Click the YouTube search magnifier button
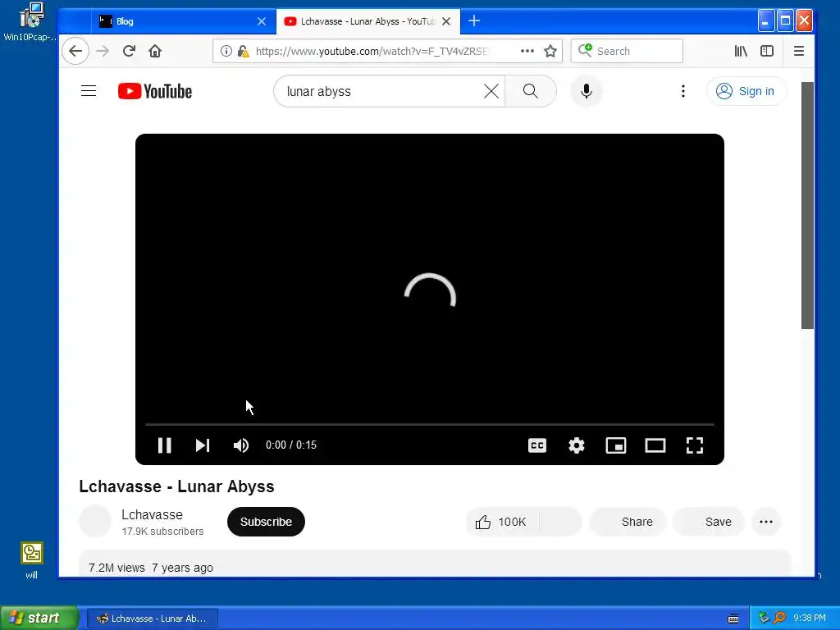This screenshot has height=630, width=840. [x=531, y=91]
